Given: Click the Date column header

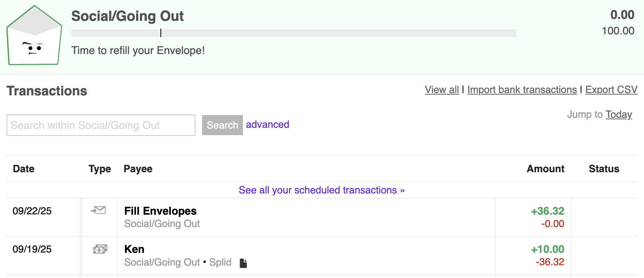Looking at the screenshot, I should coord(24,169).
